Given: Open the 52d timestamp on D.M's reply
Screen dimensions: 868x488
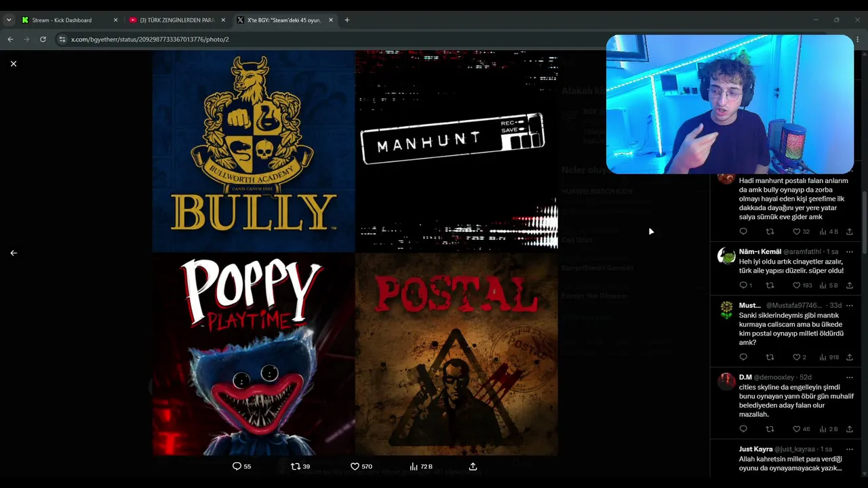Looking at the screenshot, I should click(805, 378).
